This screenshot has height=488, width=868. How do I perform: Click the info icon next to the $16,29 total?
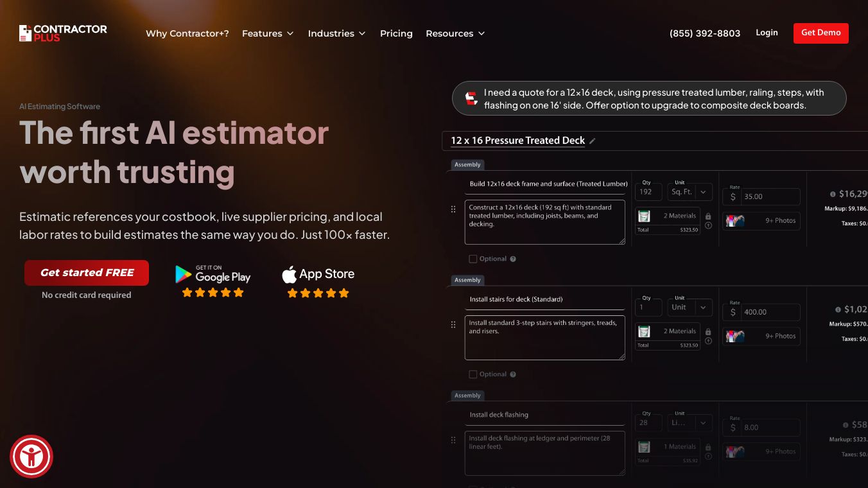(x=833, y=194)
